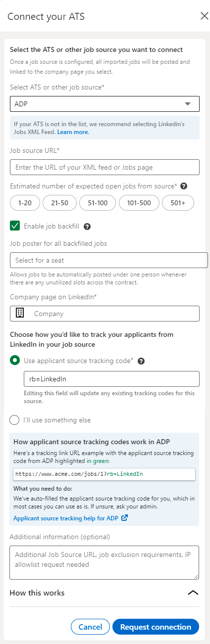This screenshot has height=644, width=210.
Task: Choose the 1-20 expected jobs option
Action: pos(25,203)
